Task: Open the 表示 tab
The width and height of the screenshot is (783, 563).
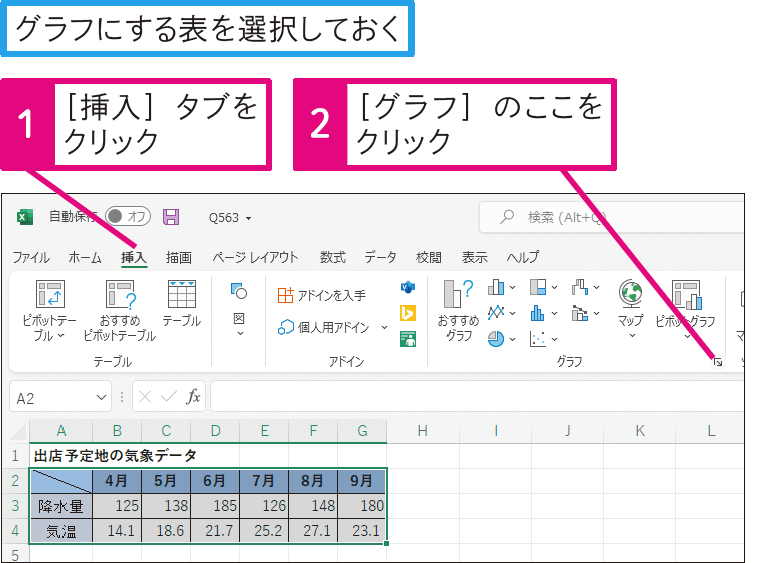Action: click(474, 257)
